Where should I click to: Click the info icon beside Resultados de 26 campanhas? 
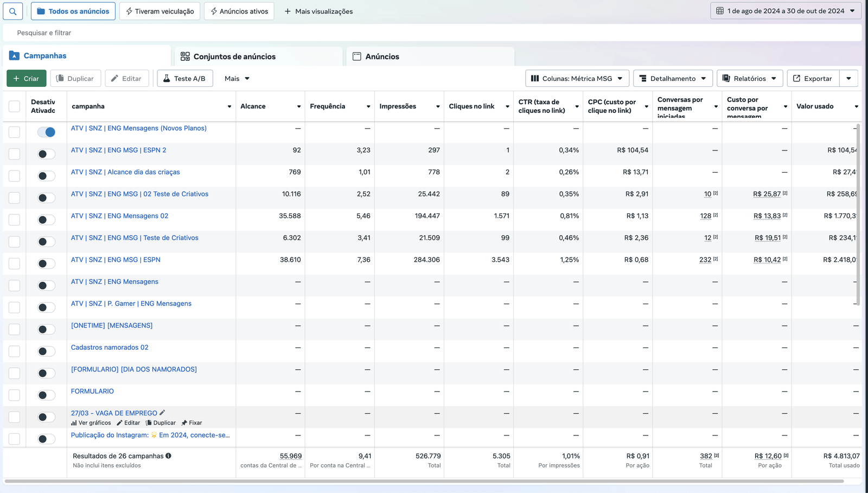point(168,456)
